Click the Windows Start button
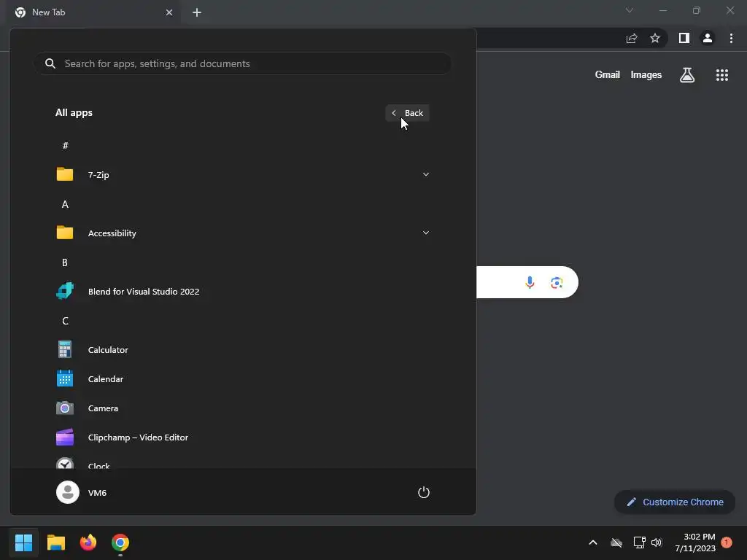Screen dimensions: 747x560 [23, 542]
